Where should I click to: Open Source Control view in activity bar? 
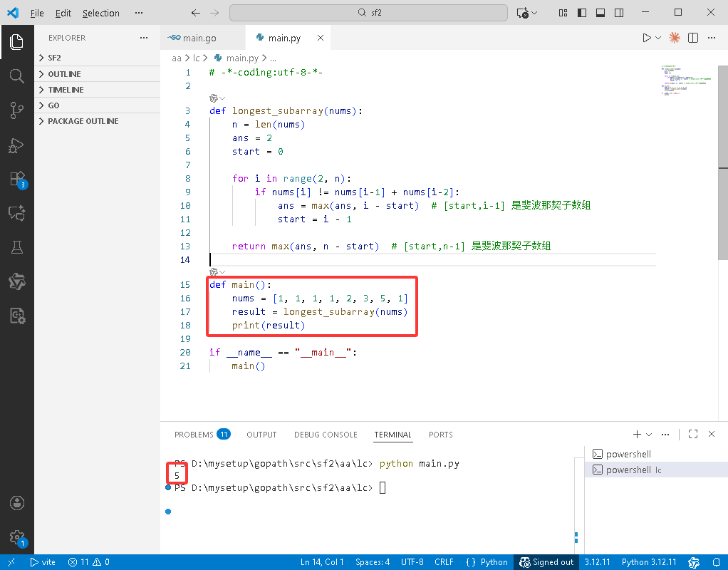tap(16, 110)
